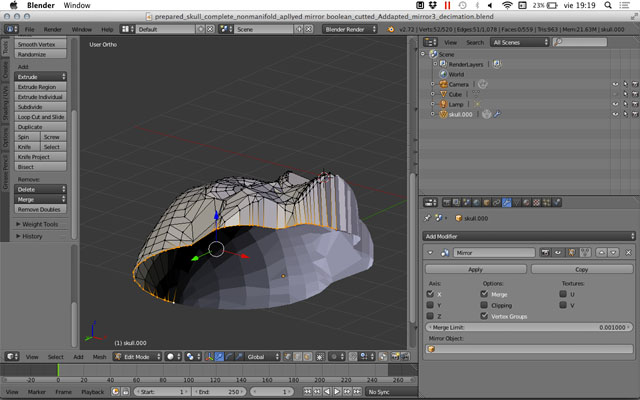Select the rotate manipulator arc icon

(229, 357)
